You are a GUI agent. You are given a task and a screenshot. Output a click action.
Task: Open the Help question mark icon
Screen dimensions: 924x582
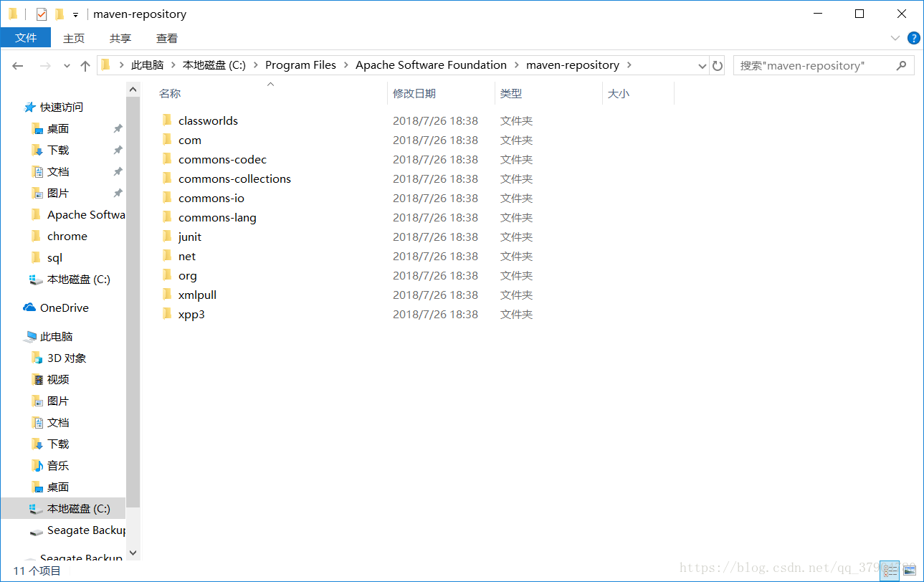(x=913, y=38)
